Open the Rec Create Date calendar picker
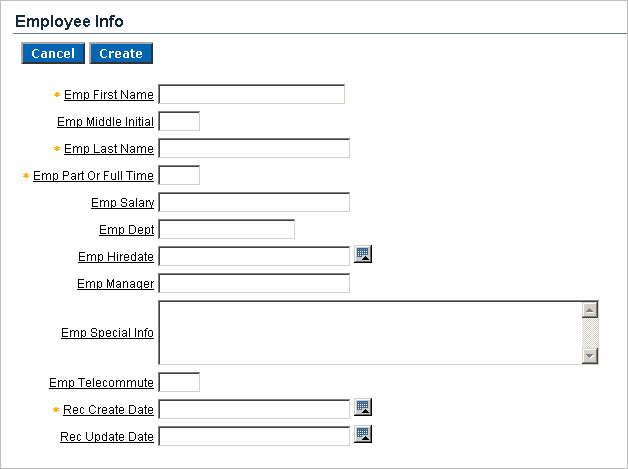Image resolution: width=628 pixels, height=469 pixels. click(364, 407)
